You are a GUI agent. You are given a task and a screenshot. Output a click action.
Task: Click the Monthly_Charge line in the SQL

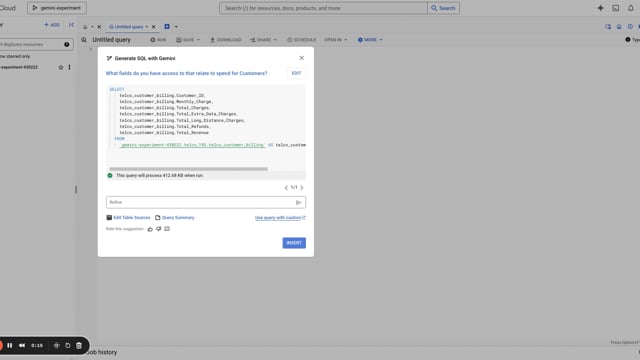click(166, 102)
